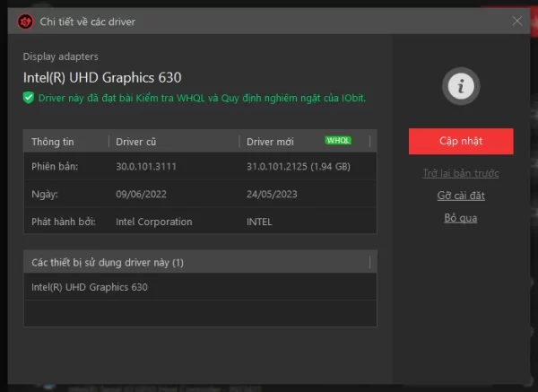
Task: Click the INTEL new publisher cell
Action: [x=259, y=222]
